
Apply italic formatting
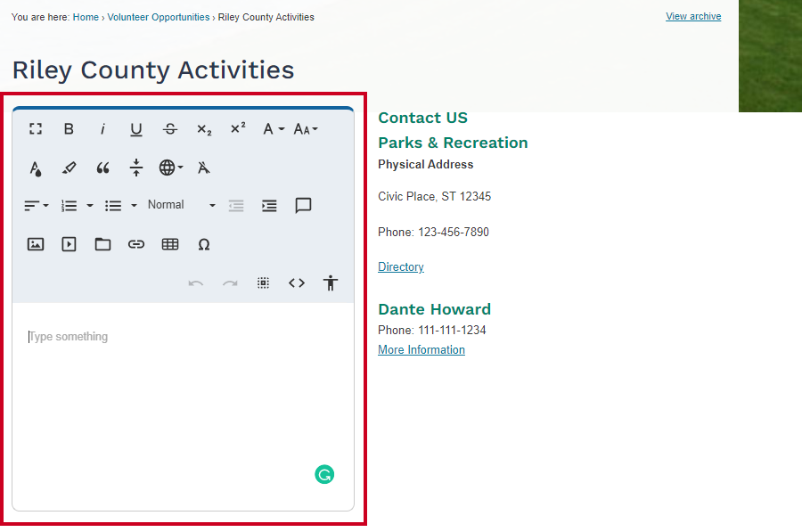(x=102, y=129)
